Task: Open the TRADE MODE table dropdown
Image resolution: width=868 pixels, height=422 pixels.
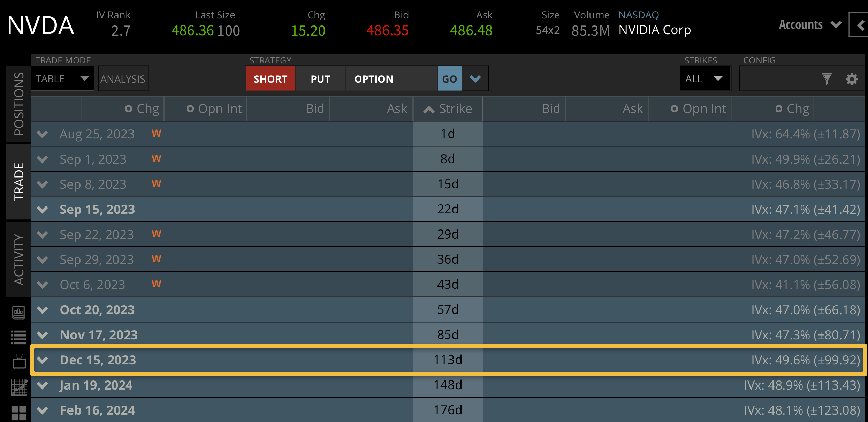Action: point(63,79)
